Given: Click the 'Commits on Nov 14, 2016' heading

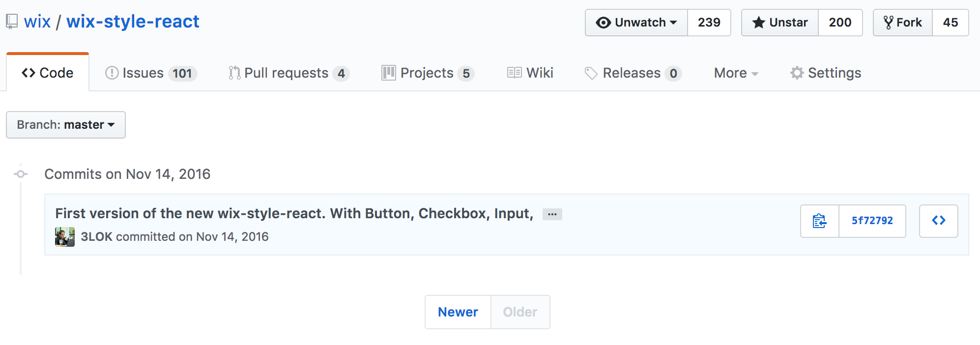Looking at the screenshot, I should click(x=127, y=174).
